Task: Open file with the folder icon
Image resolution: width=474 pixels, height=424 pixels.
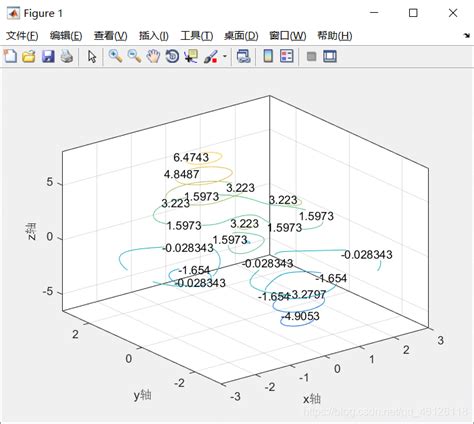Action: tap(29, 56)
